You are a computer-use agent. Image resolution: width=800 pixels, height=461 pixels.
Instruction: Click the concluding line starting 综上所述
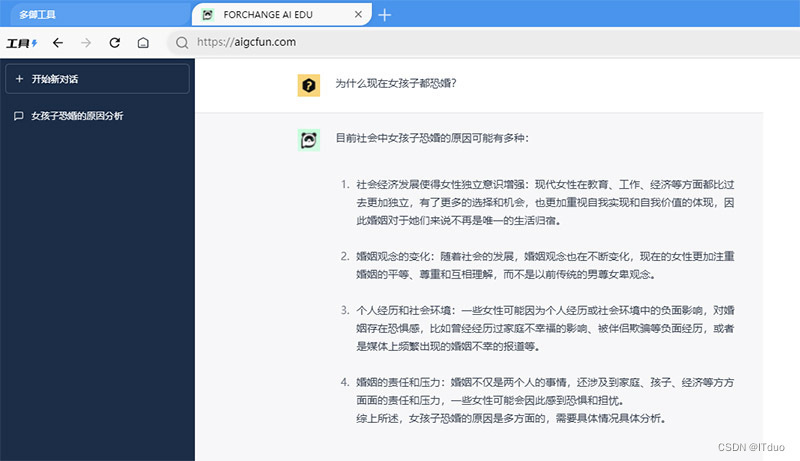pyautogui.click(x=511, y=419)
